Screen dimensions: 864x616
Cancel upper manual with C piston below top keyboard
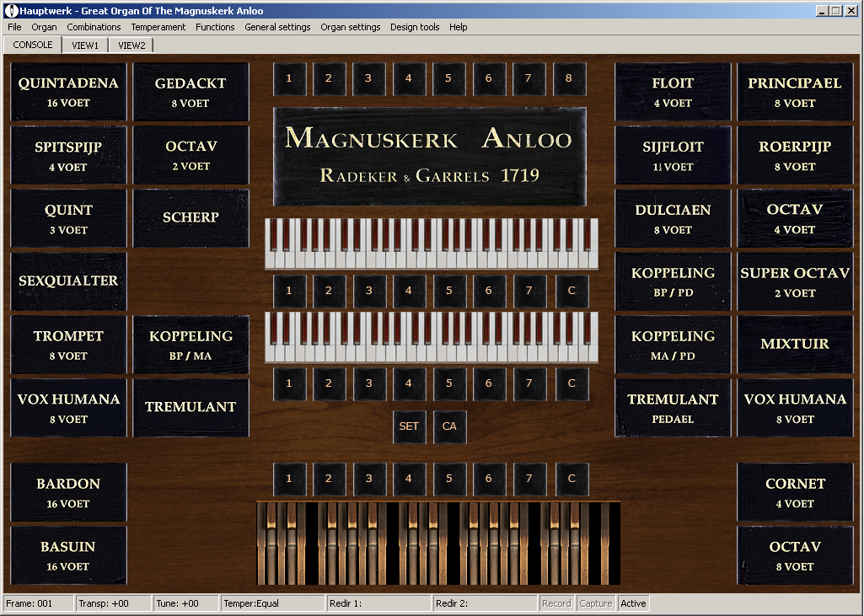tap(572, 291)
